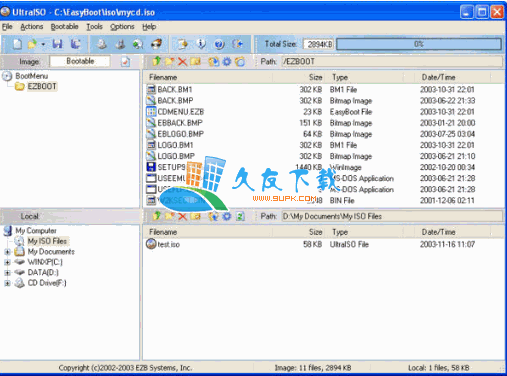Screen dimensions: 507x376
Task: Click the round info Properties icon
Action: 201,44
